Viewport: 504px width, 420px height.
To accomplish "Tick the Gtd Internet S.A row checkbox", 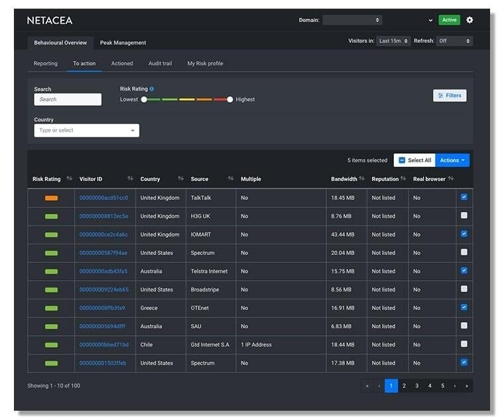I will [464, 344].
